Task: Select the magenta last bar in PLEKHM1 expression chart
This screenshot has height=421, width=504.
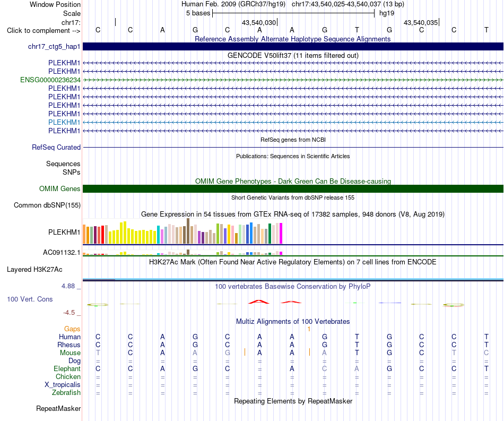Action: coord(281,234)
